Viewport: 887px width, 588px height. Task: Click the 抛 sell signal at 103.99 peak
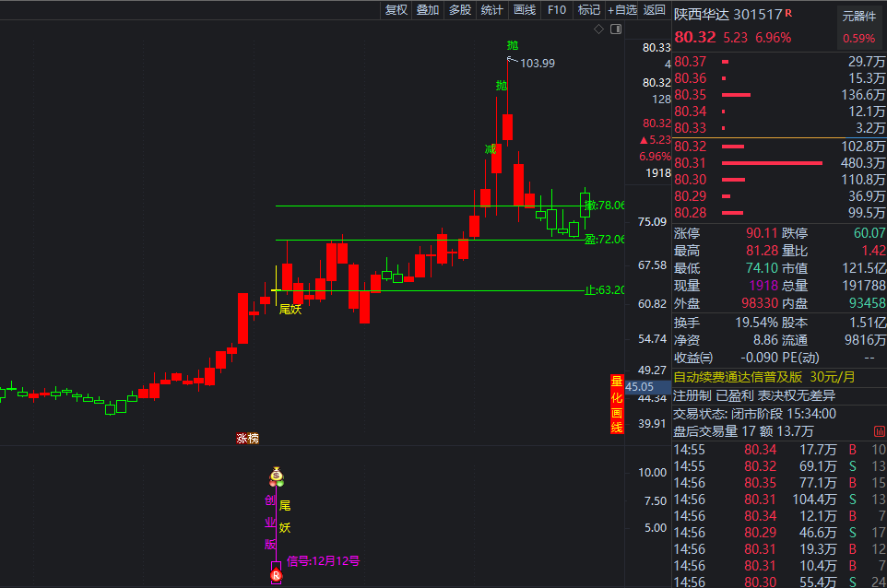[x=512, y=45]
